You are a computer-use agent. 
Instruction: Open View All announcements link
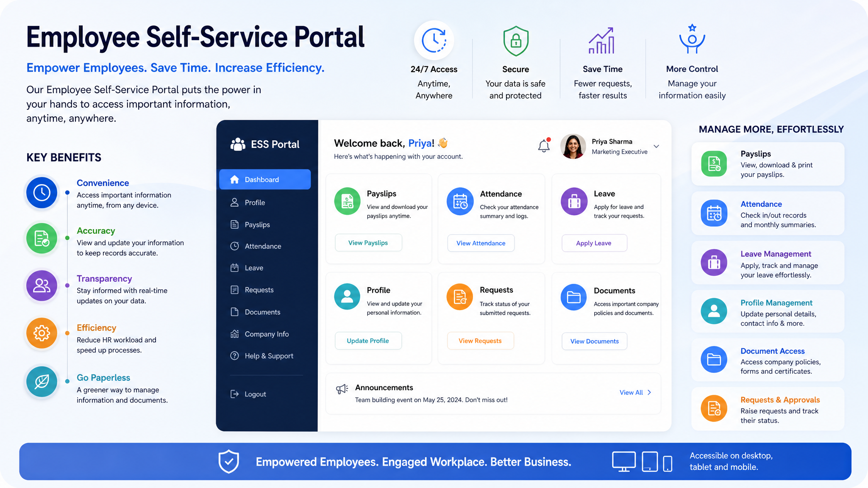click(x=635, y=393)
